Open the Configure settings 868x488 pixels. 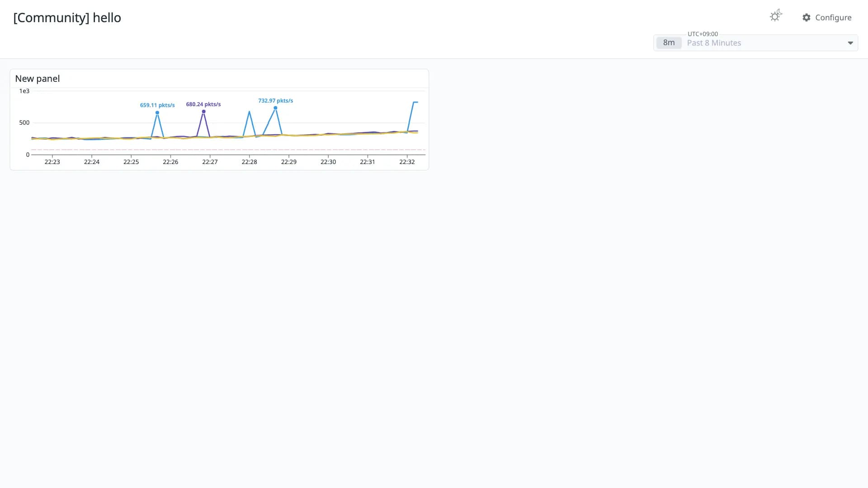pyautogui.click(x=827, y=18)
